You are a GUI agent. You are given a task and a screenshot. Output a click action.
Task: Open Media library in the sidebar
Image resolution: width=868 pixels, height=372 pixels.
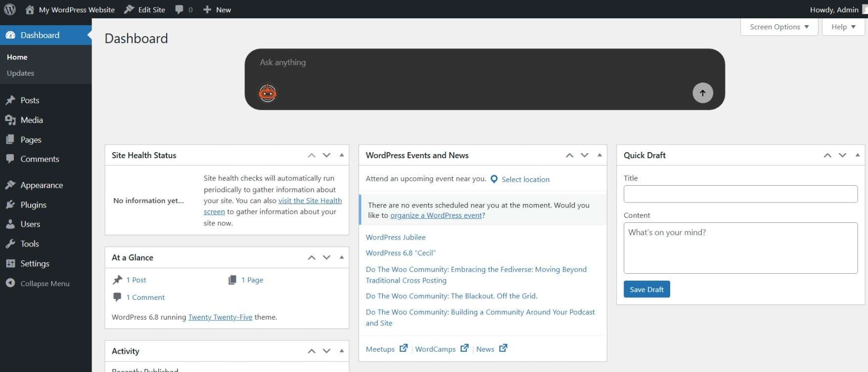tap(32, 120)
